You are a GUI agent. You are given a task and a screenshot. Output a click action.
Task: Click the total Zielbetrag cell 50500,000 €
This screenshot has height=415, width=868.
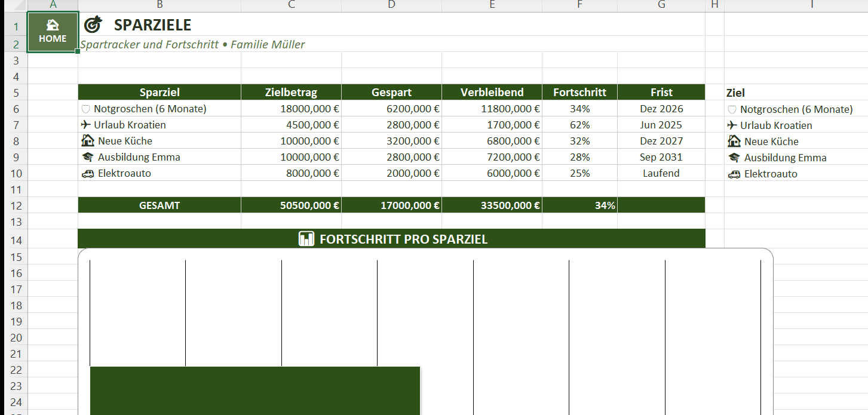(291, 205)
